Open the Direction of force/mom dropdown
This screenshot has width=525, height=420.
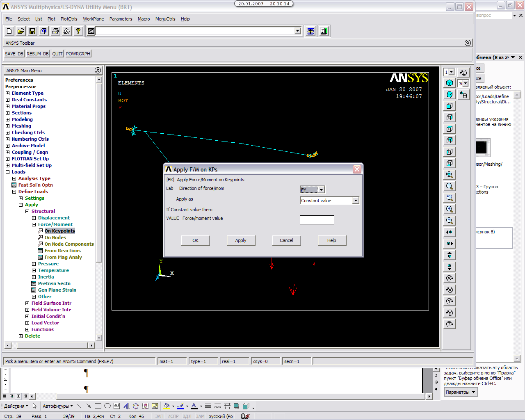pos(322,189)
